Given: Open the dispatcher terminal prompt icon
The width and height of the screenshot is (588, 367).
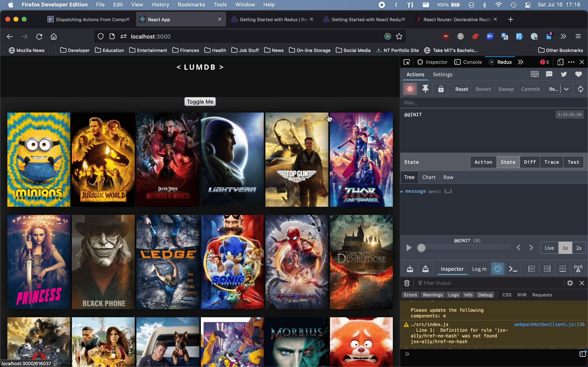Looking at the screenshot, I should click(x=513, y=269).
